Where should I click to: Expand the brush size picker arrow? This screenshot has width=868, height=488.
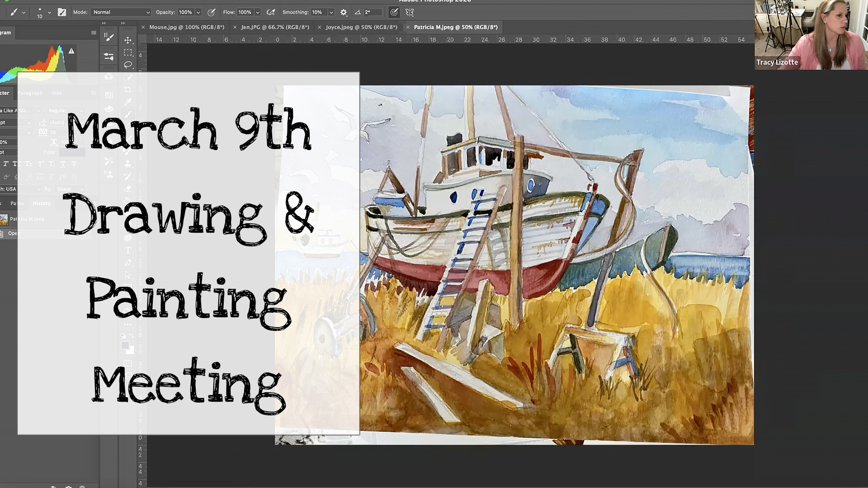49,13
